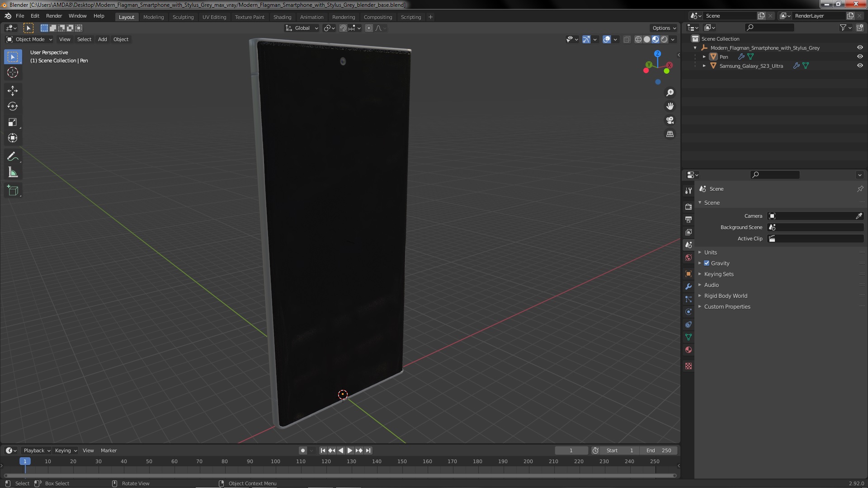Screen dimensions: 868x488
Task: Select the Layout tab
Action: [x=127, y=17]
